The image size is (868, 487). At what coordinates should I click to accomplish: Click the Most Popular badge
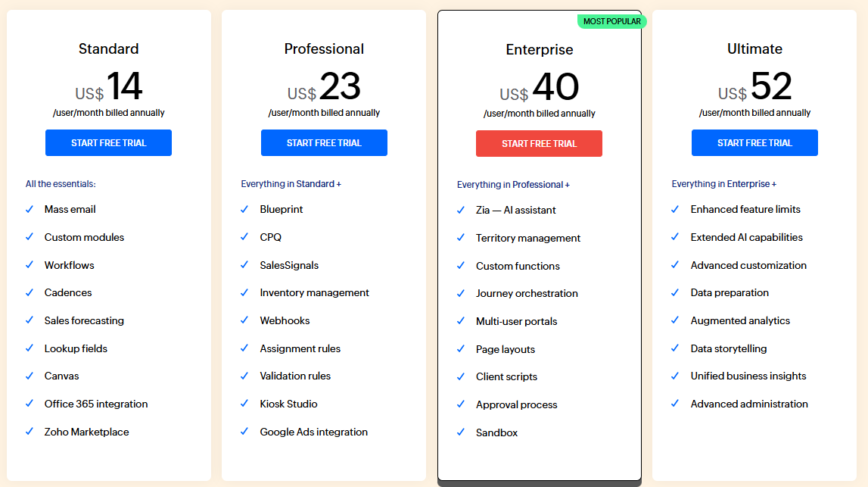611,22
